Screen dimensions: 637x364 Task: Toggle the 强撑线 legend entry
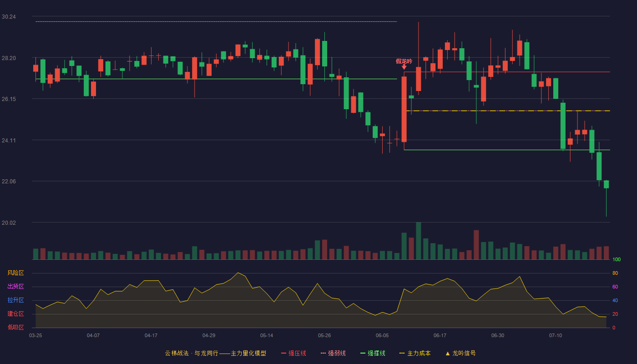pyautogui.click(x=373, y=353)
